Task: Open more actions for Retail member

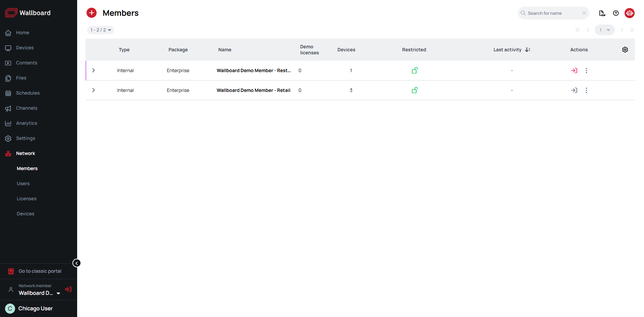Action: 586,90
